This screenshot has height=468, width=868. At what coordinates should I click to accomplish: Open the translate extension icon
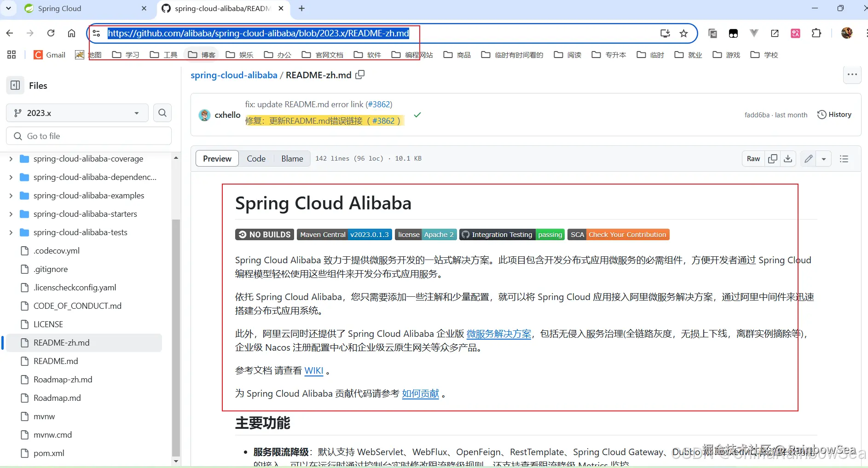pyautogui.click(x=795, y=33)
